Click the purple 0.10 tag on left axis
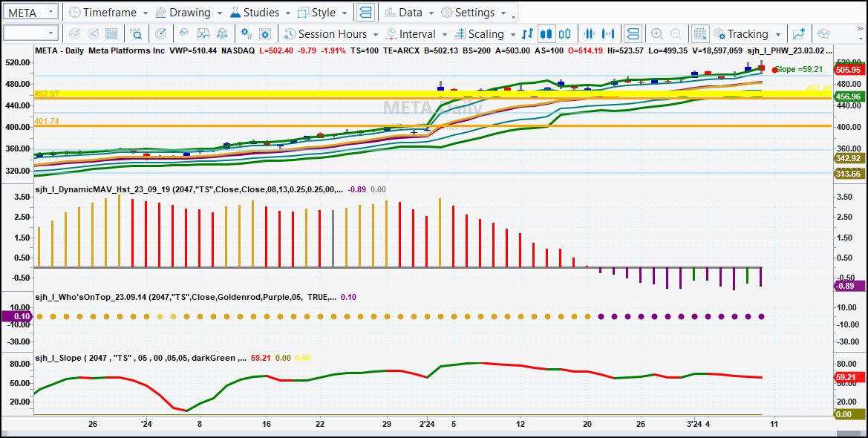Screen dimensions: 868x438 click(16, 316)
